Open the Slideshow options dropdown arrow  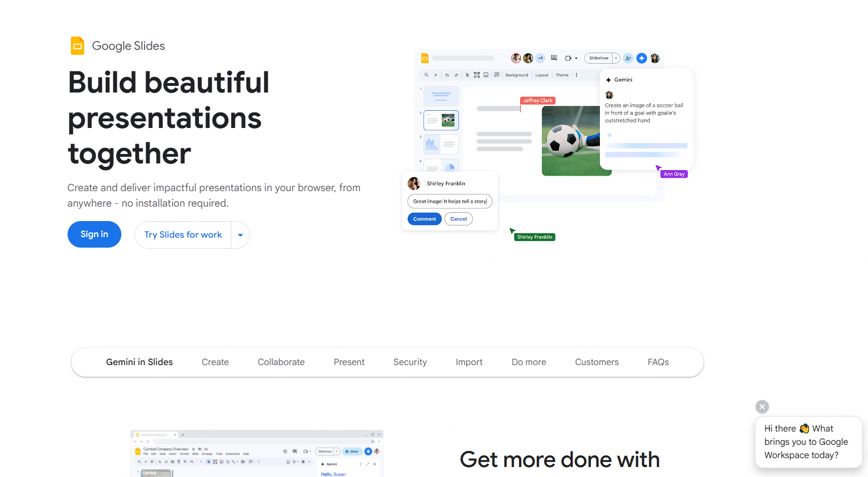coord(615,58)
